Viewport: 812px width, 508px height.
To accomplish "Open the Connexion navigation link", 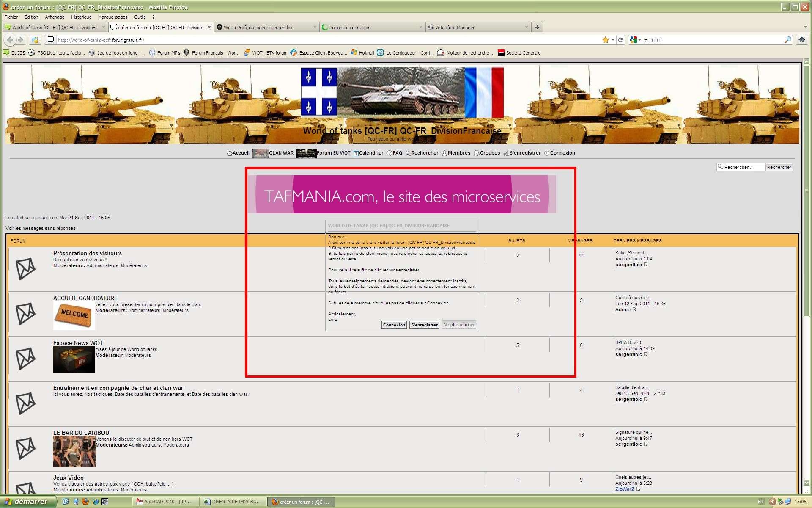I will coord(560,153).
